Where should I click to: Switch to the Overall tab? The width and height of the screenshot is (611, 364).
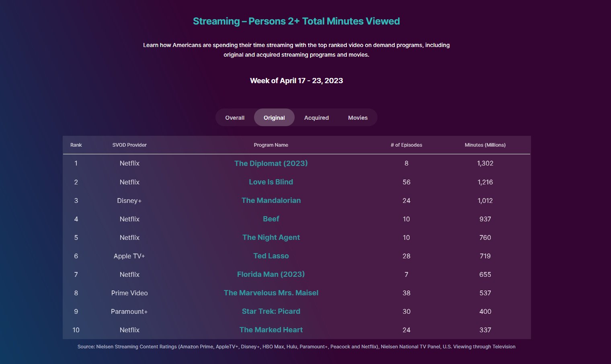(235, 118)
